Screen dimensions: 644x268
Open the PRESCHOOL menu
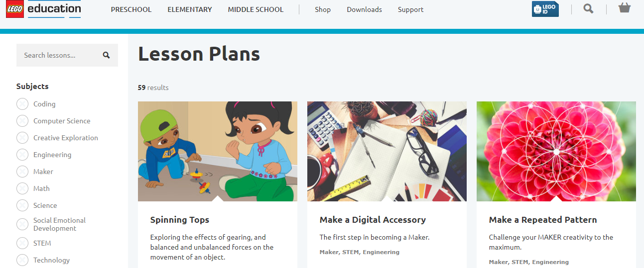coord(131,9)
